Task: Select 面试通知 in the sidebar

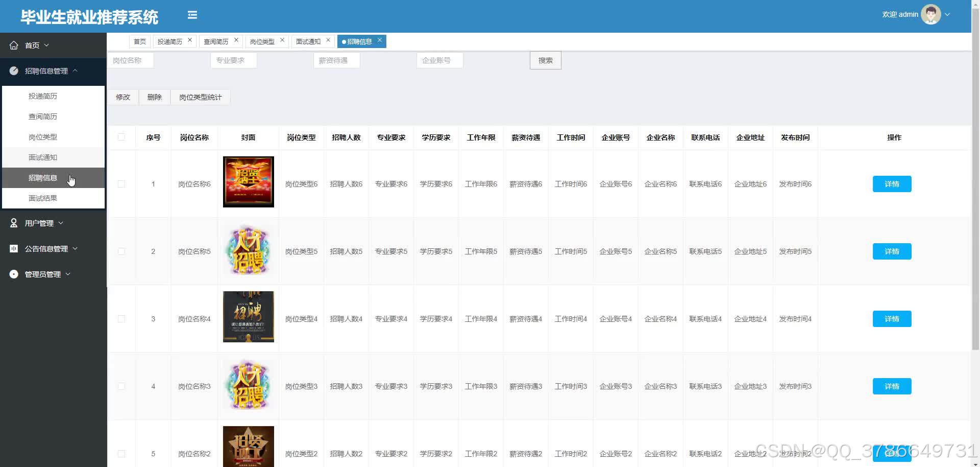Action: [x=53, y=157]
